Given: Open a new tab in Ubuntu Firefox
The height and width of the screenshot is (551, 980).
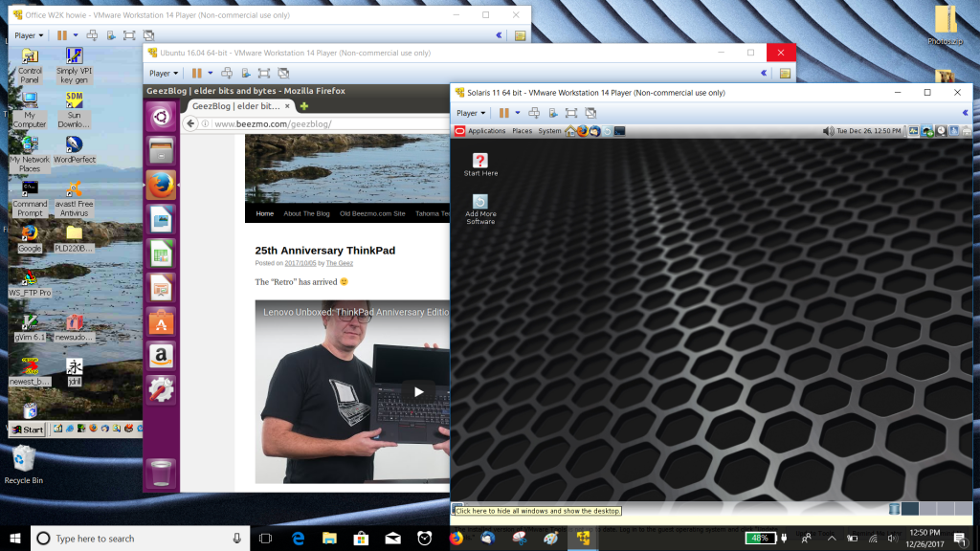Looking at the screenshot, I should click(x=304, y=106).
